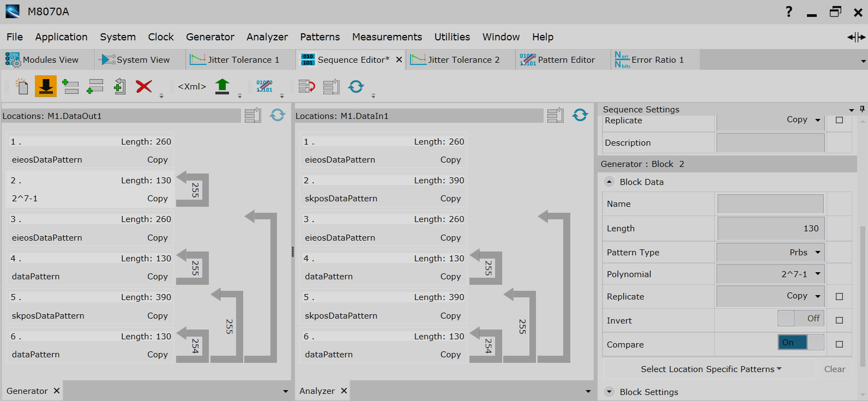Toggle the Compare switch
Screen dimensions: 868x401
pos(800,343)
